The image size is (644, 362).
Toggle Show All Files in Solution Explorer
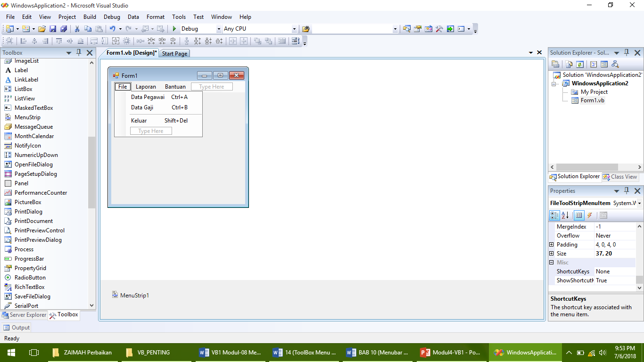pyautogui.click(x=568, y=64)
